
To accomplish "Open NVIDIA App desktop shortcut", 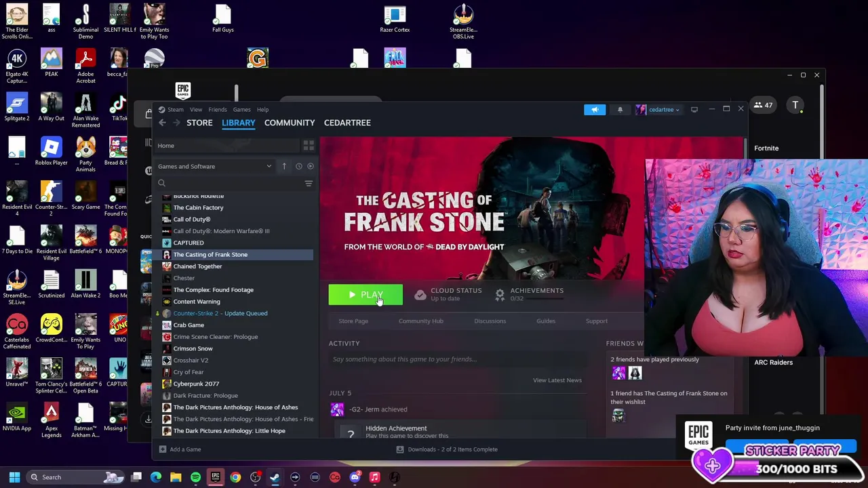I will (x=17, y=418).
